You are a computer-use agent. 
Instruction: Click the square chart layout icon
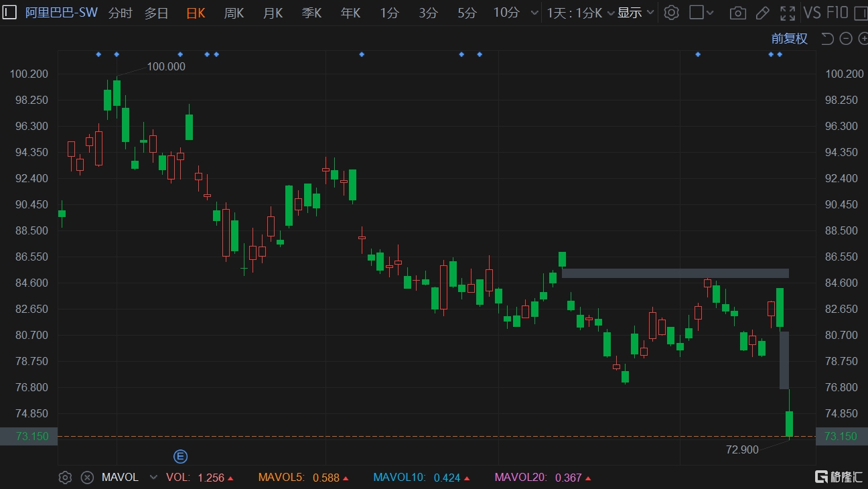[x=697, y=13]
